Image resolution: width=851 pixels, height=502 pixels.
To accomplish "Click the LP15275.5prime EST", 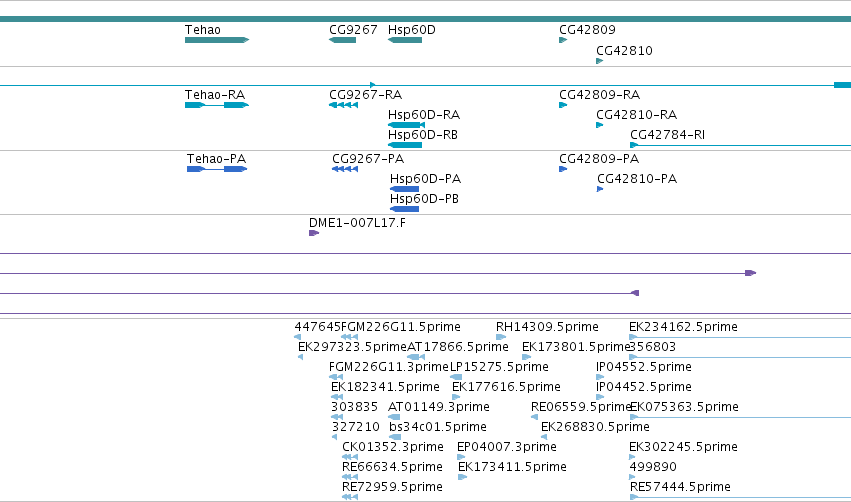I will point(456,377).
